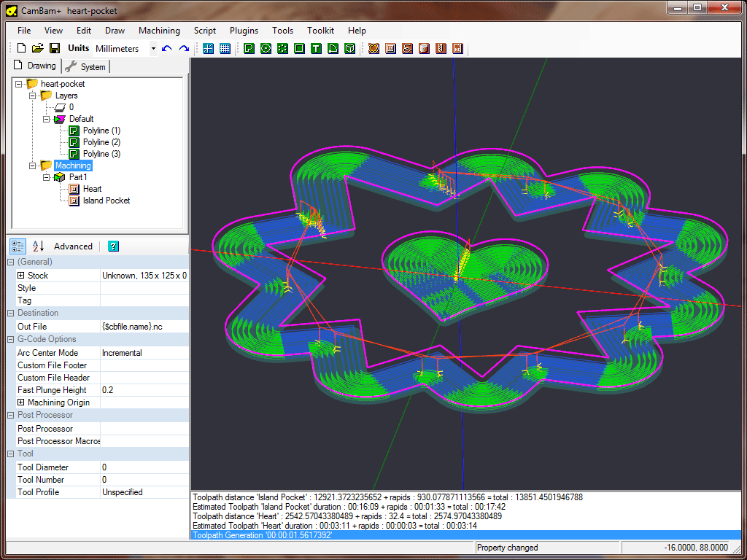Select Polyline (2) in the drawing tree

(x=101, y=142)
